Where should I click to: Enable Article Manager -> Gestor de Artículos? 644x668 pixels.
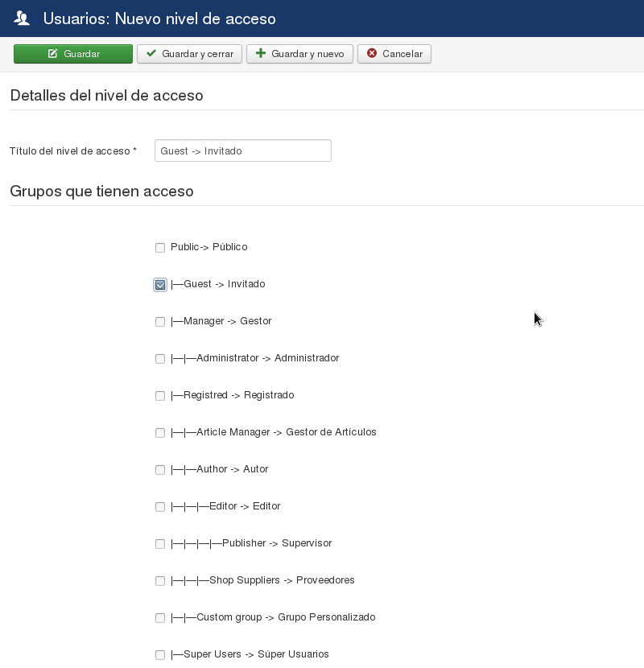point(160,433)
